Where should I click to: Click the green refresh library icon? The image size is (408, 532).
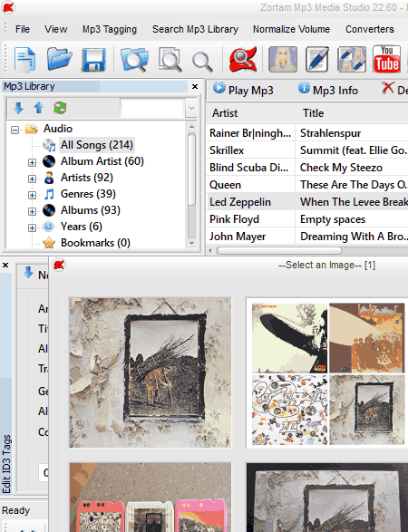(x=60, y=108)
